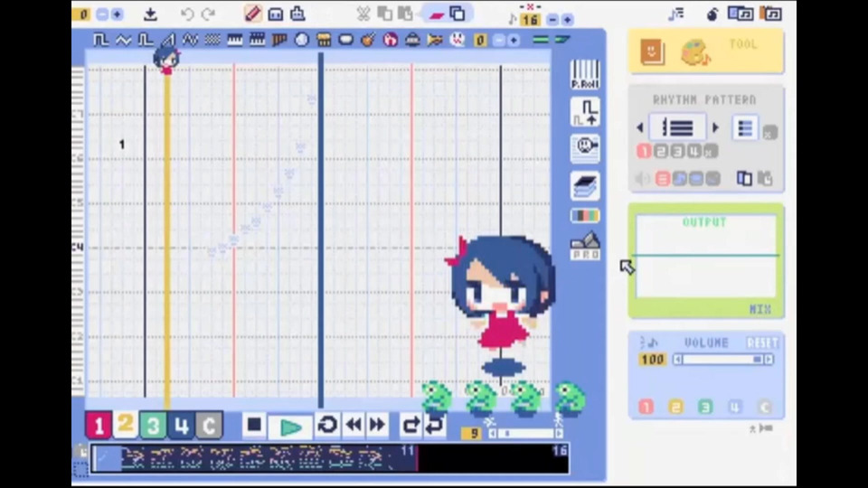
Task: Decrease the instrument row value with minus
Action: [x=499, y=41]
